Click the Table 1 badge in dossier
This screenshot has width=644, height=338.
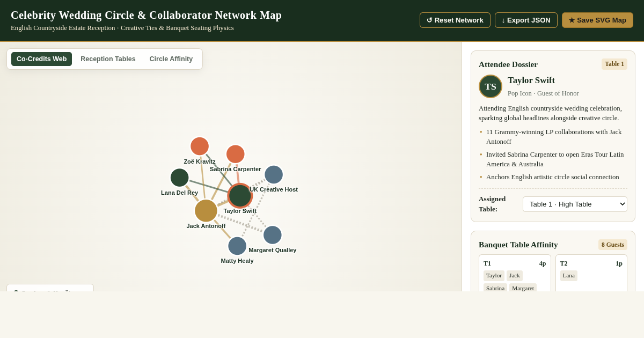pyautogui.click(x=614, y=64)
